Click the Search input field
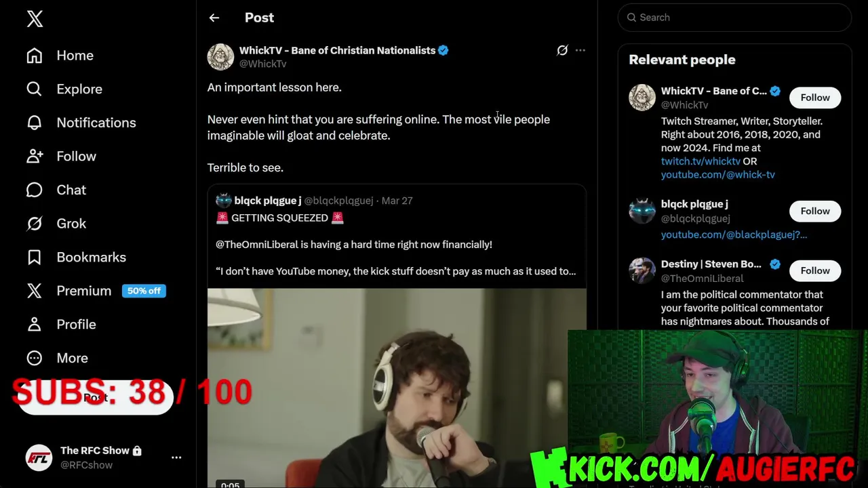This screenshot has width=868, height=488. tap(734, 18)
